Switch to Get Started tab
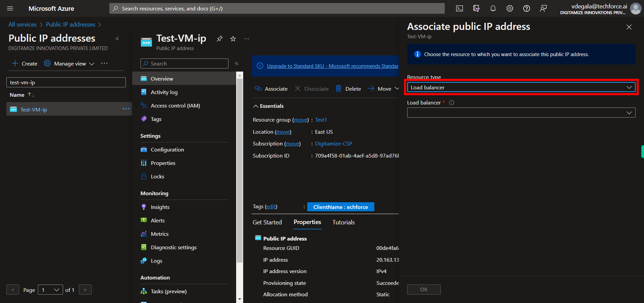 click(x=267, y=222)
